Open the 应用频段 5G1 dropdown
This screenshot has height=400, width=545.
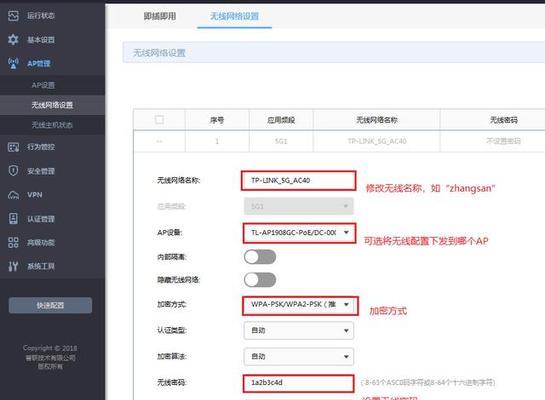299,206
